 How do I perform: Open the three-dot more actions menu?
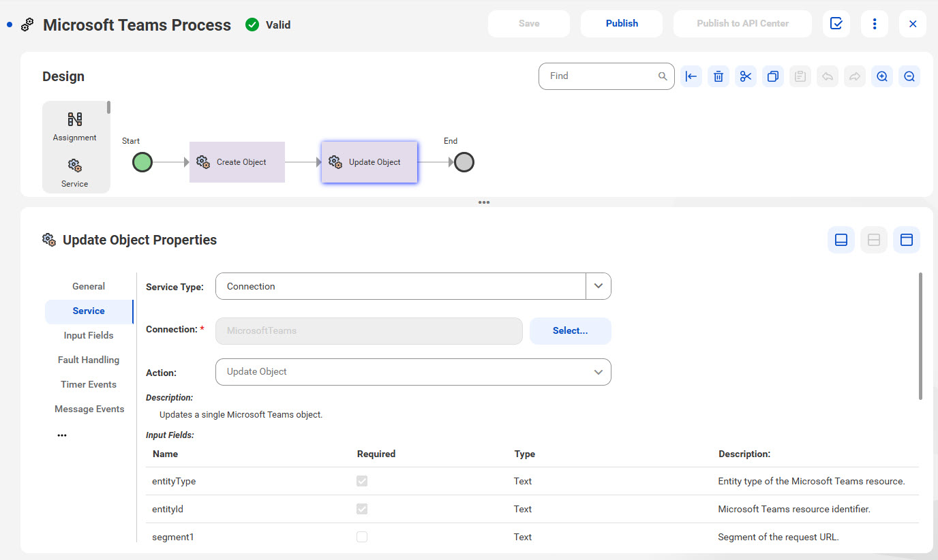875,24
